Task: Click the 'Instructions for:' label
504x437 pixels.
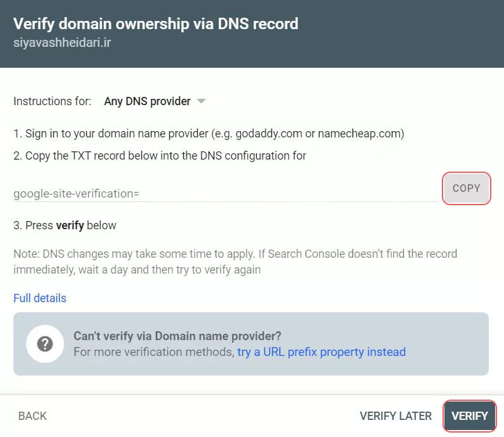Action: (x=52, y=101)
